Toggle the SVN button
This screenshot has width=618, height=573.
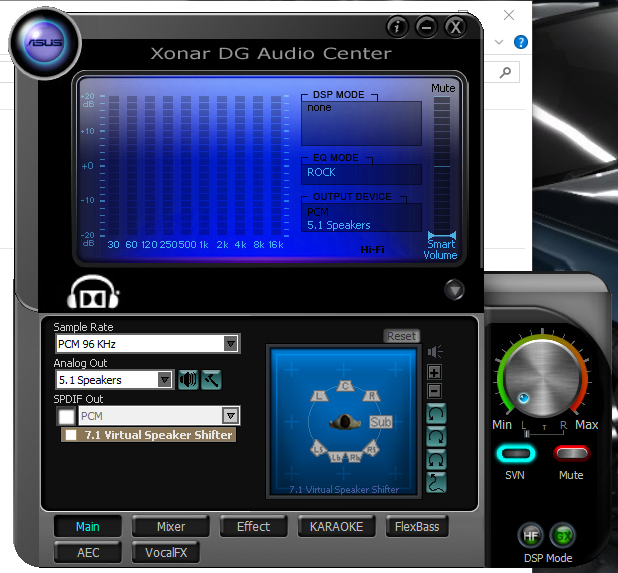coord(516,454)
